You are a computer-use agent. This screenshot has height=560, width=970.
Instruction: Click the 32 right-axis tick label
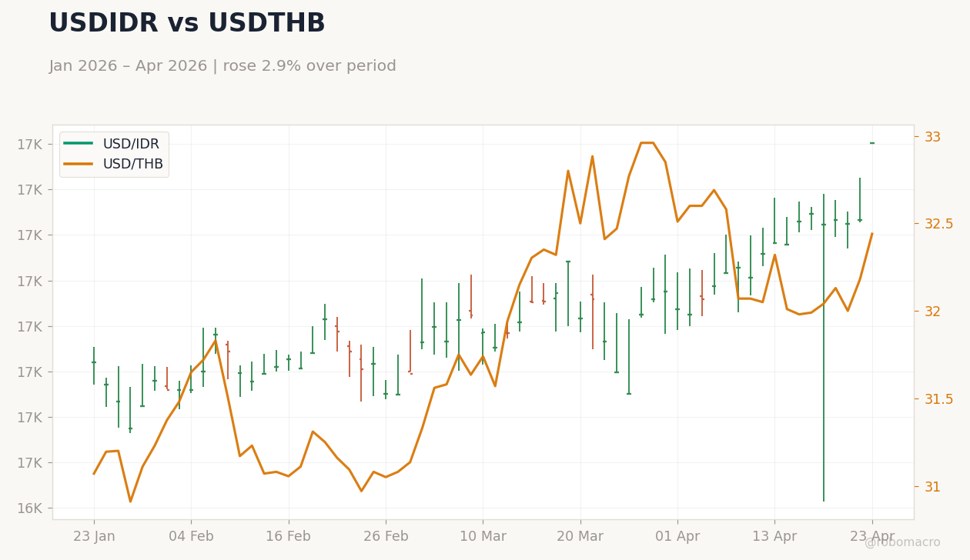point(932,311)
